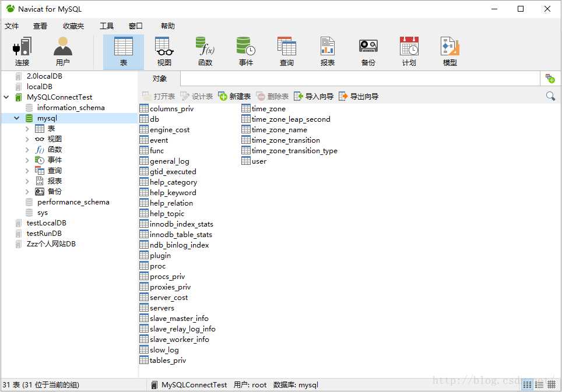Click the search magnifier icon in object toolbar
Image resolution: width=562 pixels, height=392 pixels.
(550, 96)
